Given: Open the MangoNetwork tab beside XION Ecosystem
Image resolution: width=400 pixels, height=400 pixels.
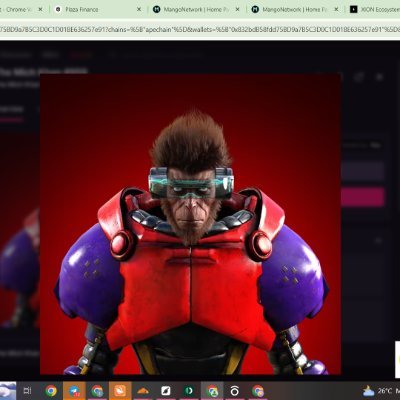Looking at the screenshot, I should [x=295, y=9].
